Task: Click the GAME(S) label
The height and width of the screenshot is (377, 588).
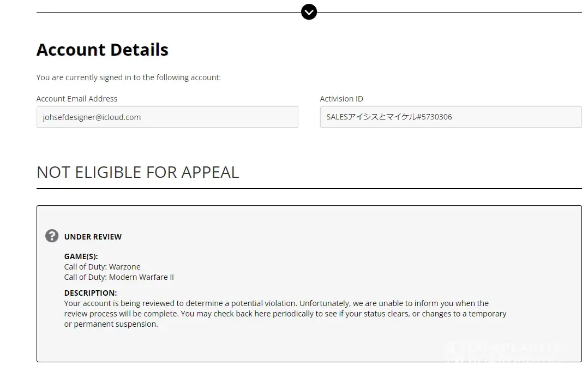Action: pyautogui.click(x=81, y=256)
